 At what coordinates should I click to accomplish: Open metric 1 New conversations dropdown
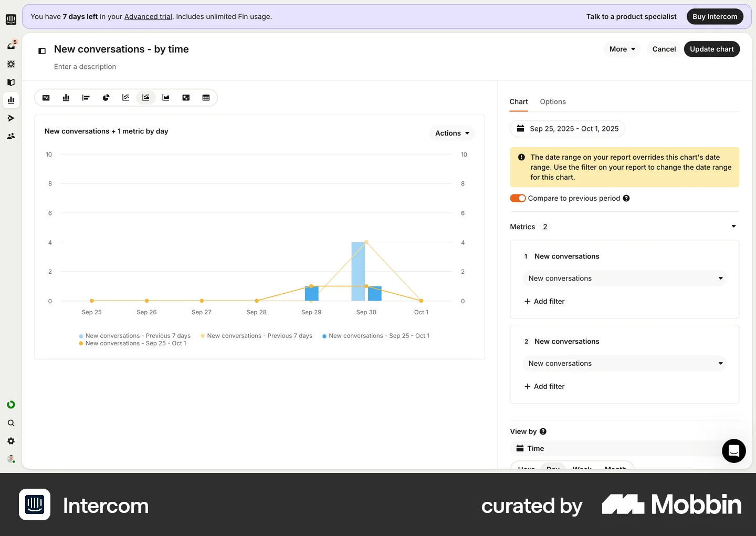pos(625,279)
